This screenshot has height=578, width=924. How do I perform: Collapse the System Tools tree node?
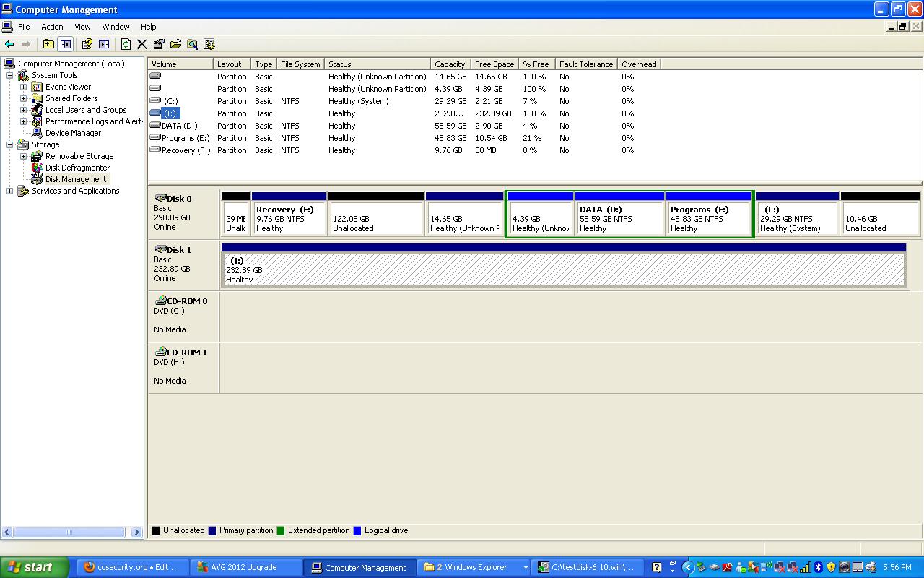(x=9, y=75)
